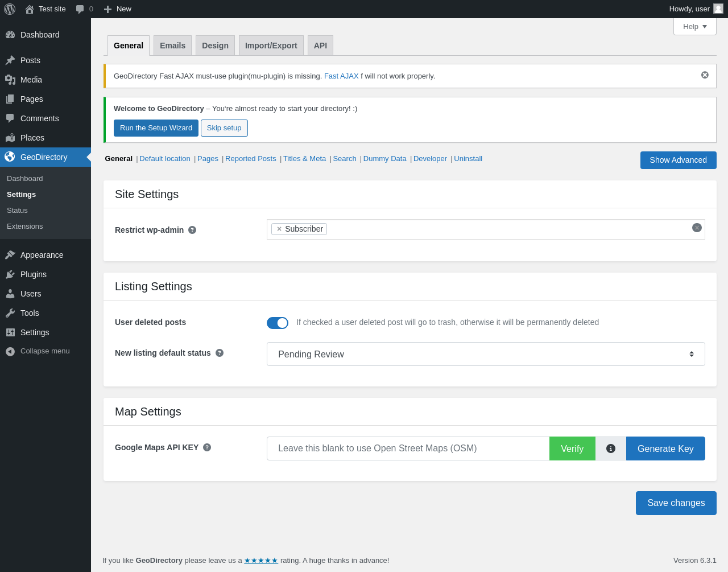The height and width of the screenshot is (572, 728).
Task: Click the GeoDirectory globe icon
Action: tap(10, 157)
